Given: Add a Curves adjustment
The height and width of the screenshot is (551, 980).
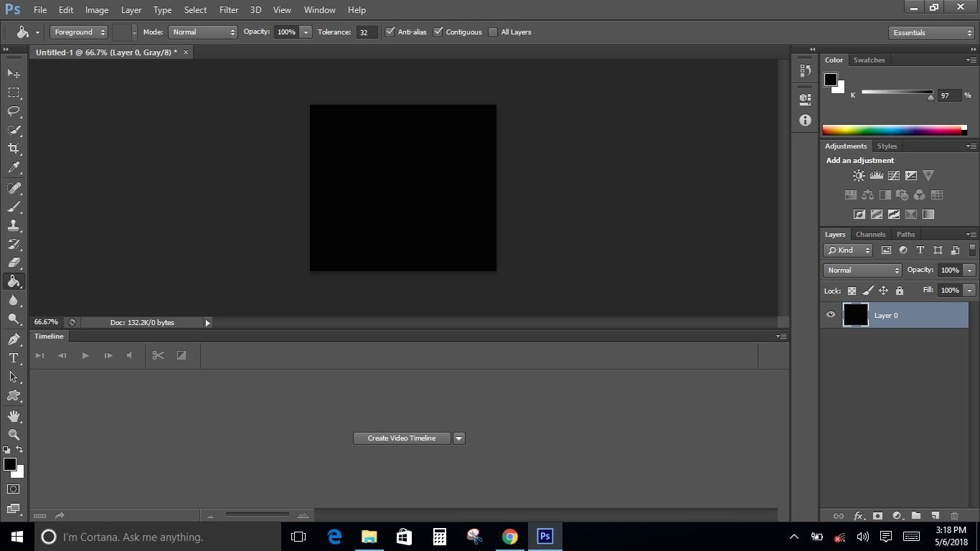Looking at the screenshot, I should [894, 175].
